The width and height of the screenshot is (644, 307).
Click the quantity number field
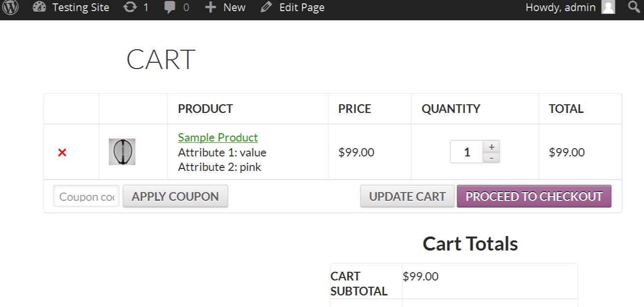click(x=467, y=152)
